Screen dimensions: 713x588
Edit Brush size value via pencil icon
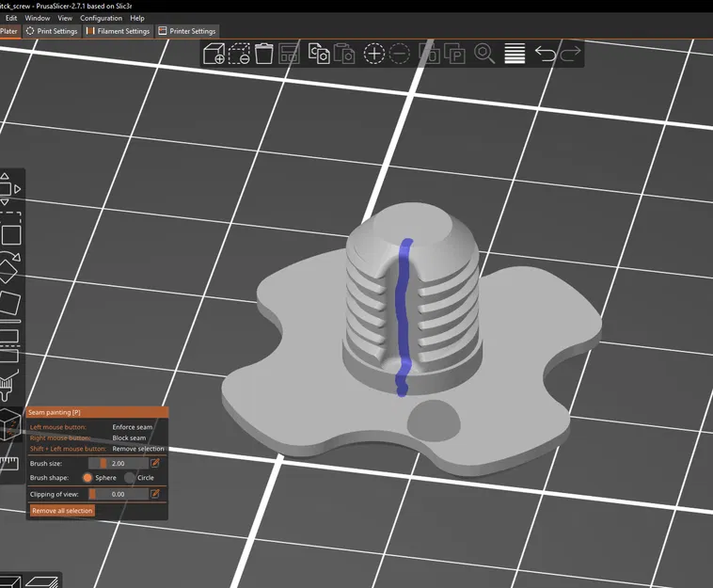(x=155, y=463)
